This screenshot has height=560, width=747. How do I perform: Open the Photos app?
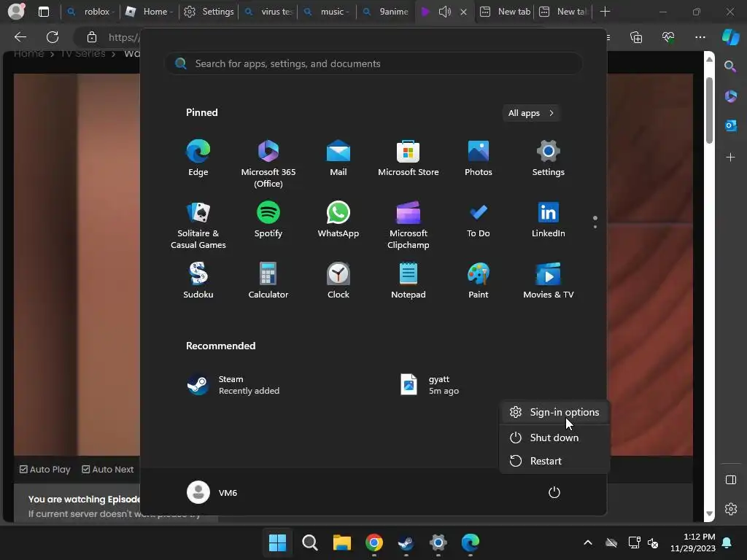479,158
